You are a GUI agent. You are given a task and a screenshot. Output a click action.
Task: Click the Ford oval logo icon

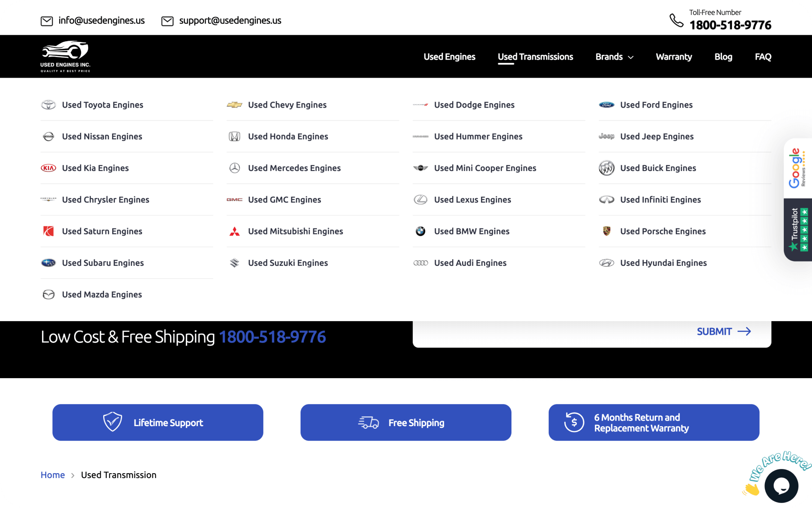point(606,105)
